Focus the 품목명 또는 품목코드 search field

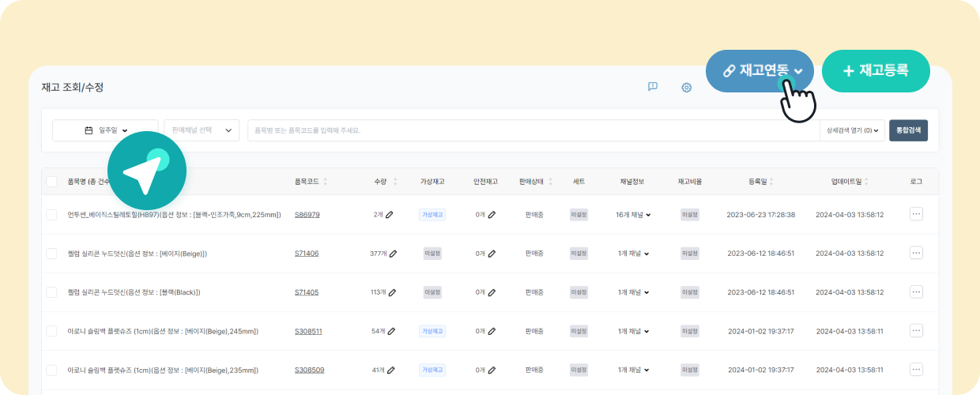point(533,130)
